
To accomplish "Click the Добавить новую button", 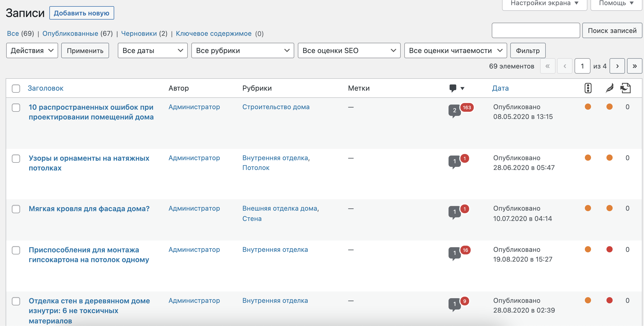I will 82,13.
